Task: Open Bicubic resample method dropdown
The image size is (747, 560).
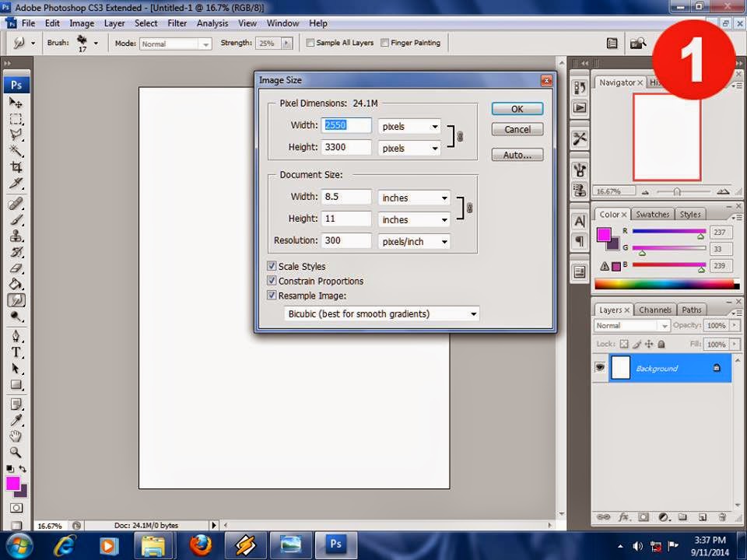Action: (381, 313)
